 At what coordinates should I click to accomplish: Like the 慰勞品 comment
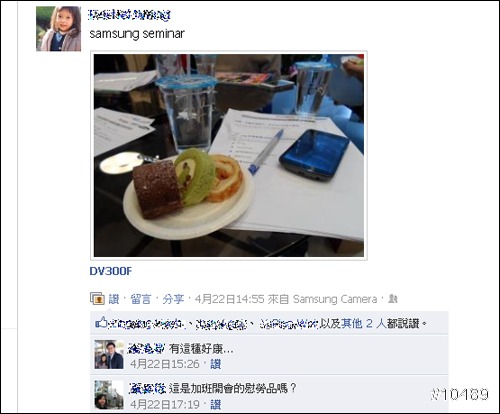point(216,405)
